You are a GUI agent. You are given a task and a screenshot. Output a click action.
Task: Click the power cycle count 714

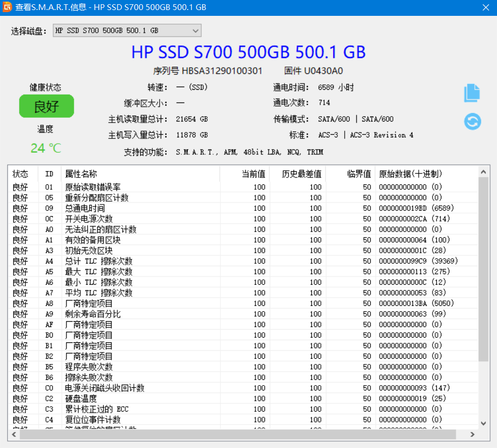pos(324,102)
